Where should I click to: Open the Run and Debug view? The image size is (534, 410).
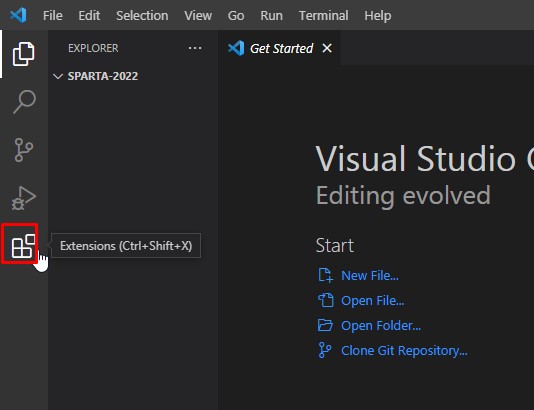click(24, 198)
